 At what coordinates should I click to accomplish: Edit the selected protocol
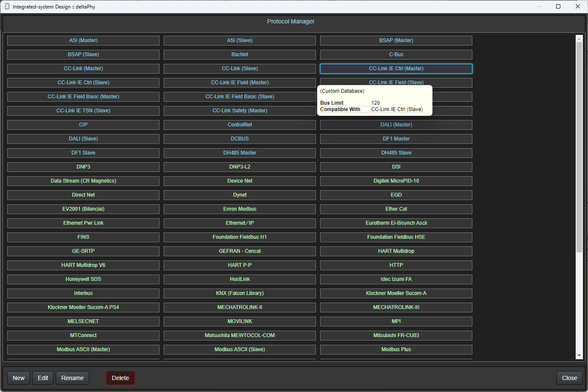[x=43, y=378]
